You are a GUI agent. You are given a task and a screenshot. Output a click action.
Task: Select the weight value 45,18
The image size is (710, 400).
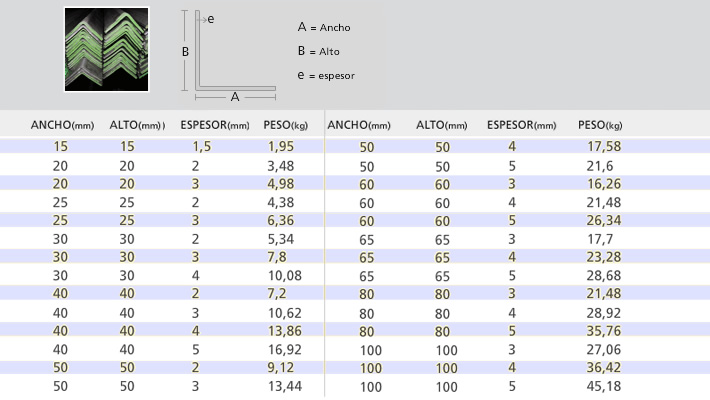coord(604,386)
